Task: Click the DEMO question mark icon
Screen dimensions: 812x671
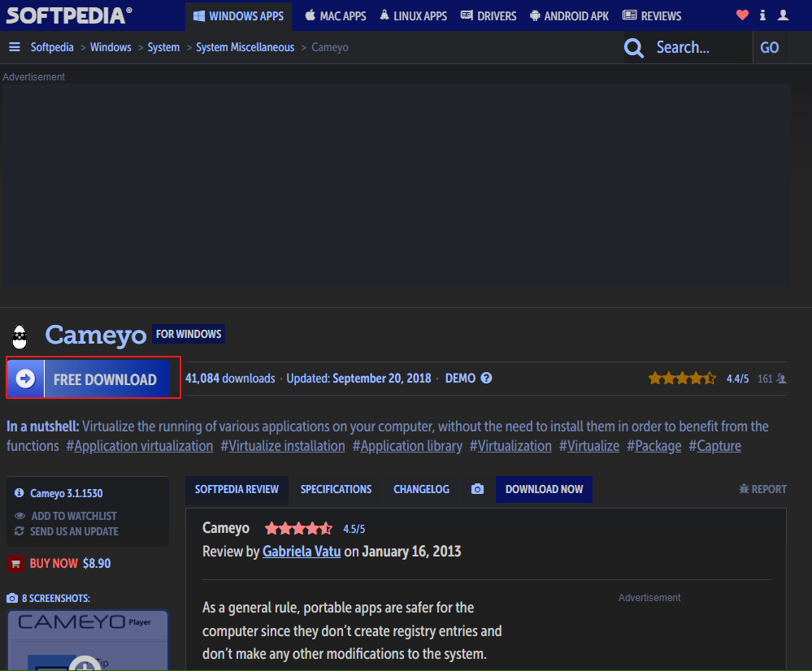Action: [x=486, y=378]
